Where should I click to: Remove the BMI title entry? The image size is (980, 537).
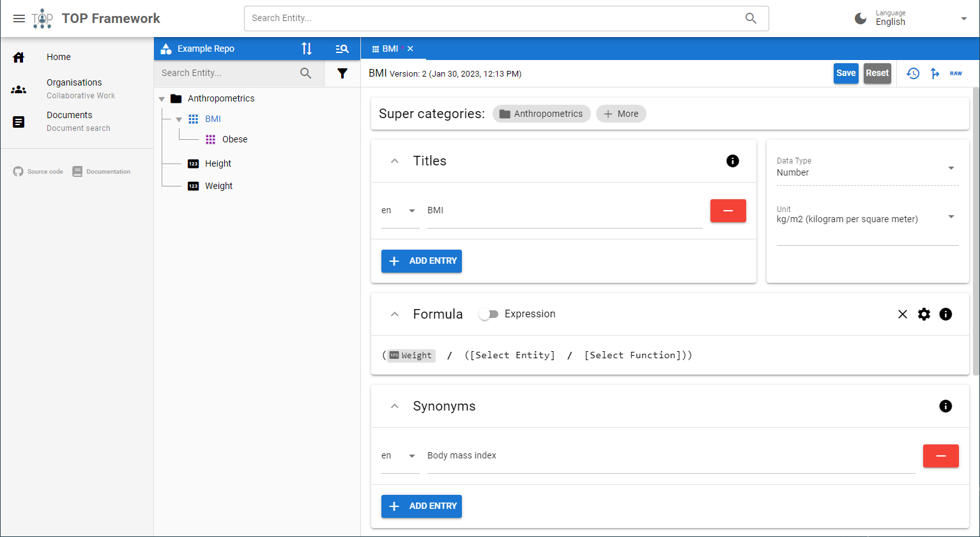tap(728, 211)
